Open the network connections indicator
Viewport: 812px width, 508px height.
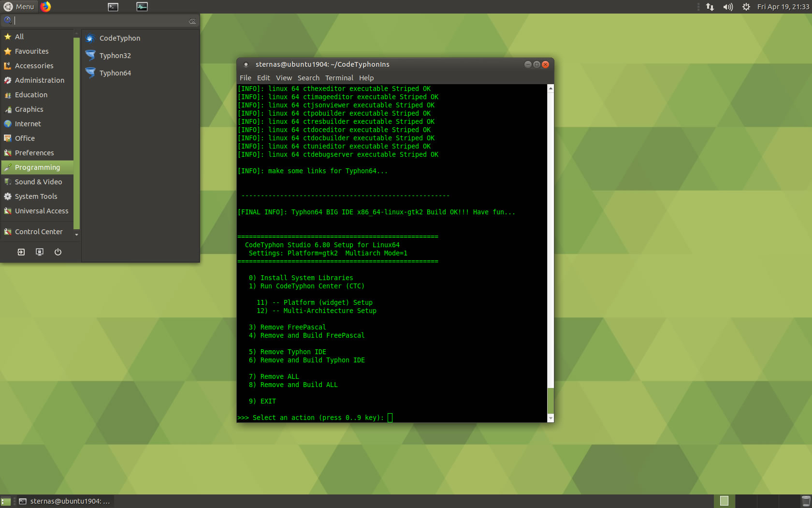click(710, 7)
